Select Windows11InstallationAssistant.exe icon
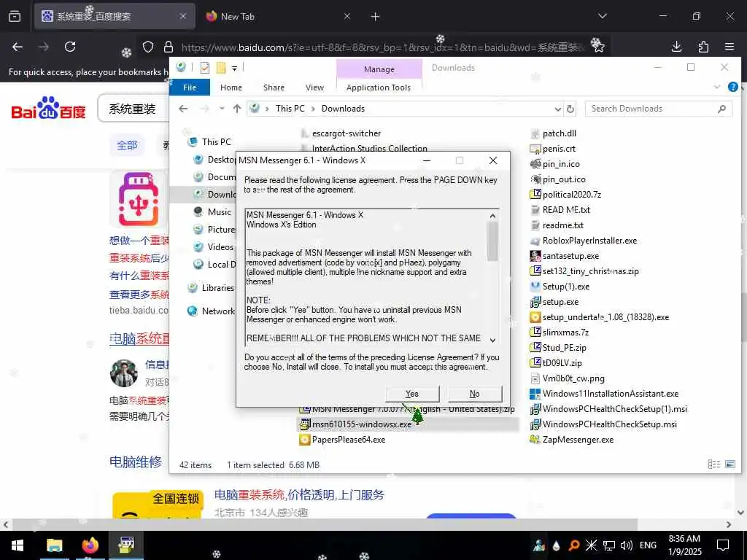 [535, 393]
